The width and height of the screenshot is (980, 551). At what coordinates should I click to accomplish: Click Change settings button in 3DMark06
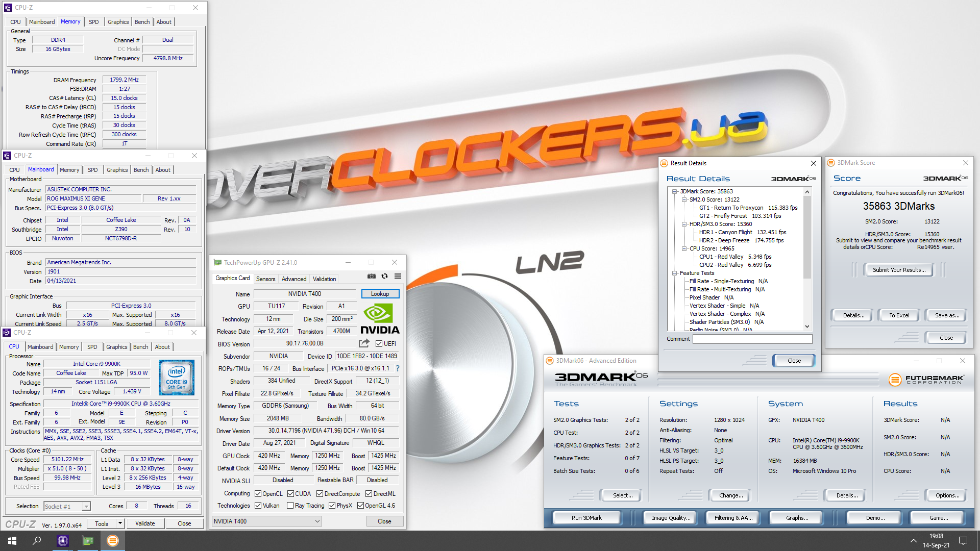(x=731, y=495)
